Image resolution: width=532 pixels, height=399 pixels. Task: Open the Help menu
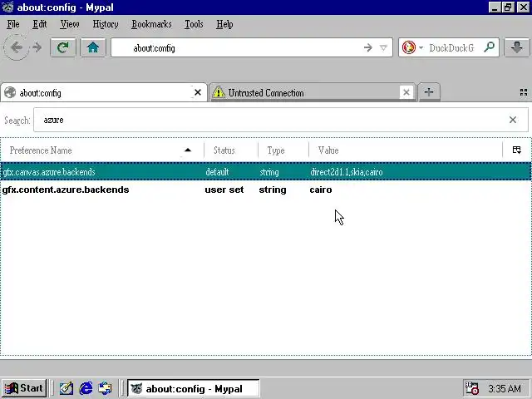point(224,24)
